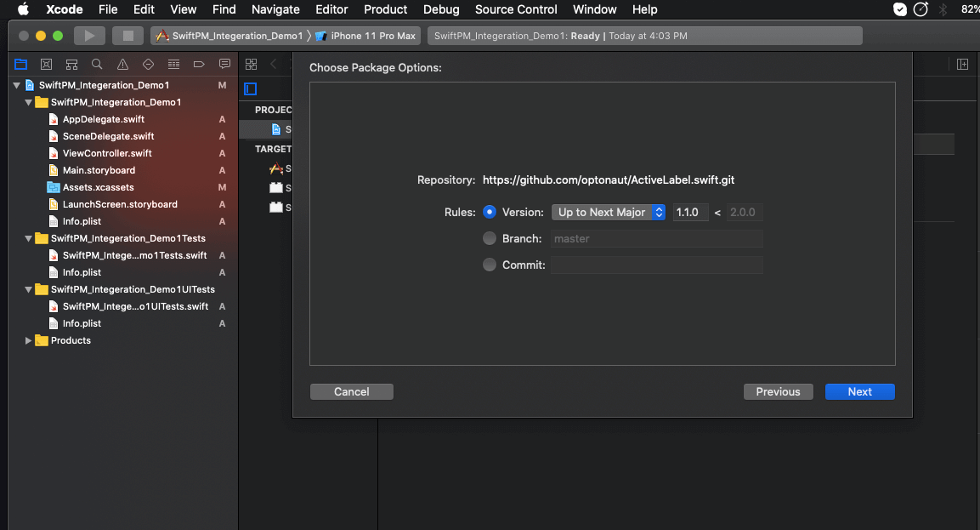Show the Report navigator
The image size is (980, 530).
pos(224,65)
